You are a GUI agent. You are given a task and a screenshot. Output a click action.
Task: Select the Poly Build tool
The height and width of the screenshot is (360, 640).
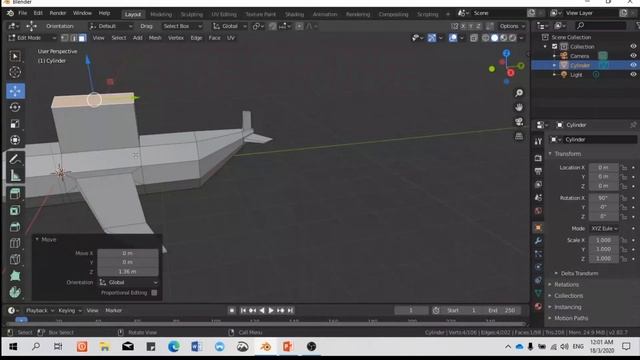pyautogui.click(x=15, y=276)
